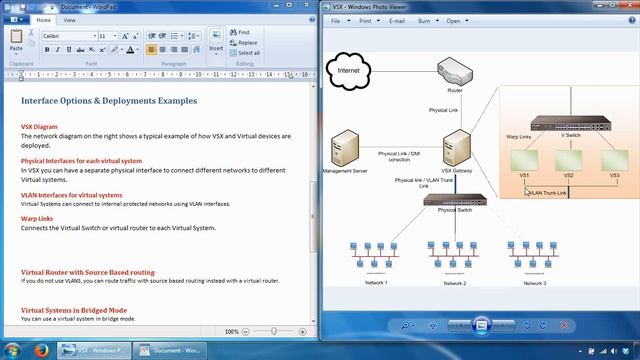Click Replace in Editing group
640x360 pixels.
tap(243, 43)
